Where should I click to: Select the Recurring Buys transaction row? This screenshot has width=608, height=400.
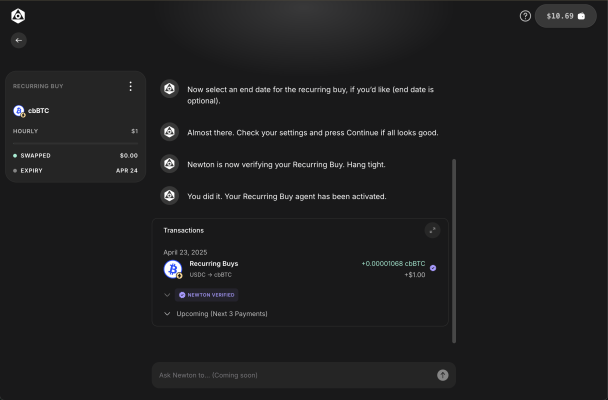pyautogui.click(x=300, y=269)
